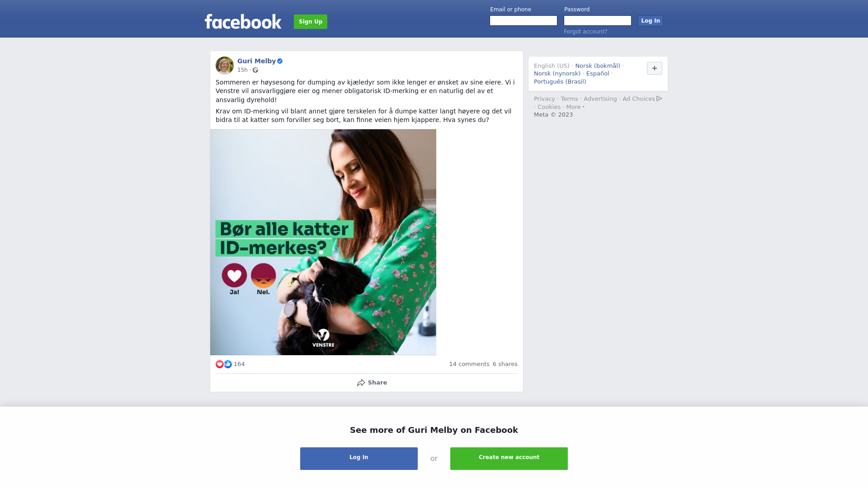View the 6 shares
The height and width of the screenshot is (488, 868).
pos(505,364)
